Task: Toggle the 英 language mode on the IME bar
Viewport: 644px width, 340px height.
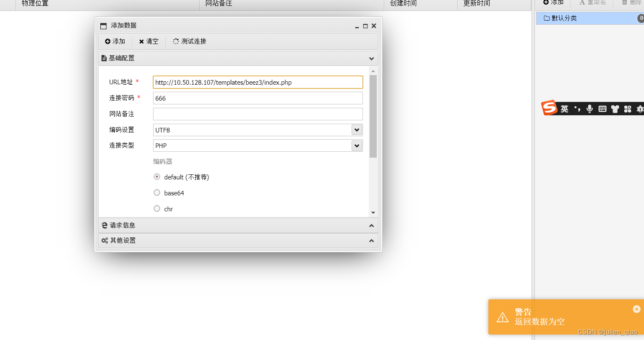Action: [x=564, y=109]
